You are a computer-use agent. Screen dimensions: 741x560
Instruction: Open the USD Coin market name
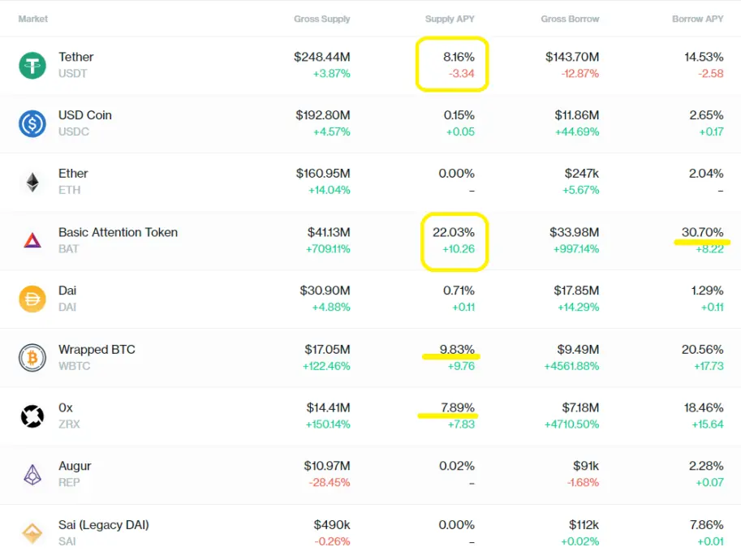(x=85, y=115)
